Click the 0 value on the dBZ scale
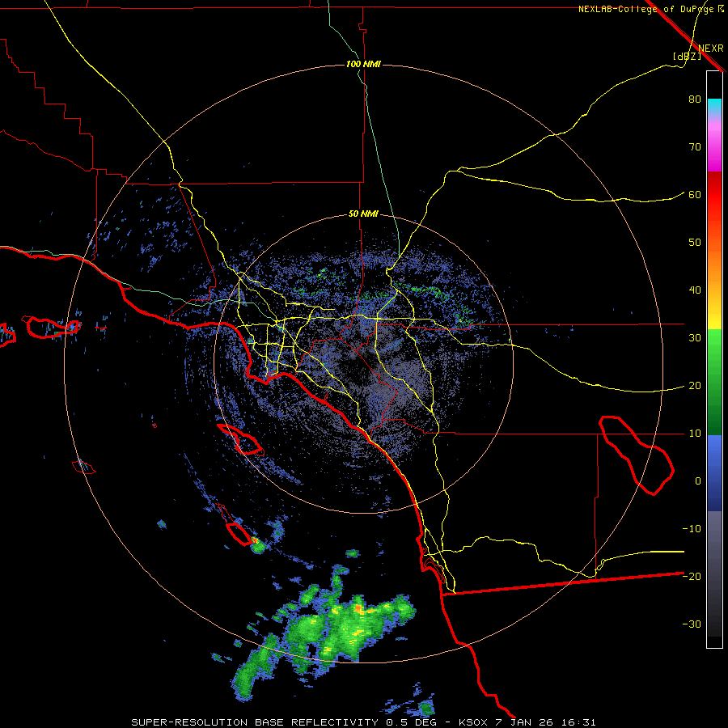 pyautogui.click(x=698, y=481)
